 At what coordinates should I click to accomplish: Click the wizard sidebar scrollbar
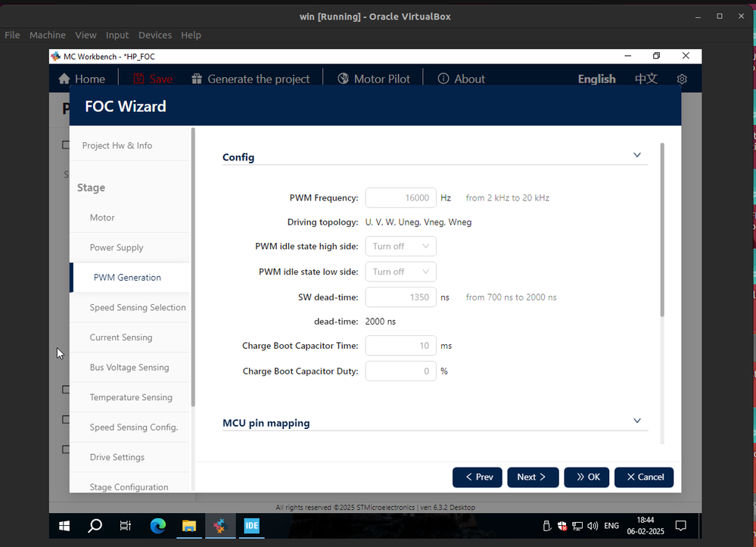click(x=193, y=268)
